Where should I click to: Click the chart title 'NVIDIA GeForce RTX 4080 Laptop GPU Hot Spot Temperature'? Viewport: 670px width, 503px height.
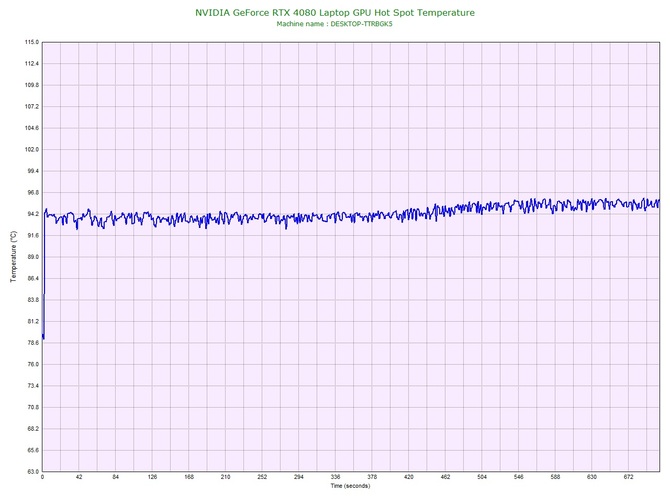point(335,13)
